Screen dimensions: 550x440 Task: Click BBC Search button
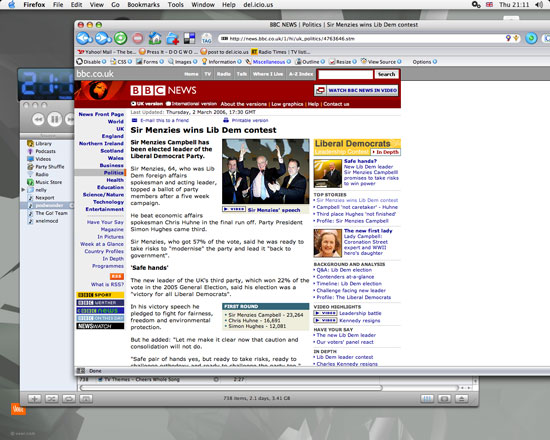tap(387, 74)
